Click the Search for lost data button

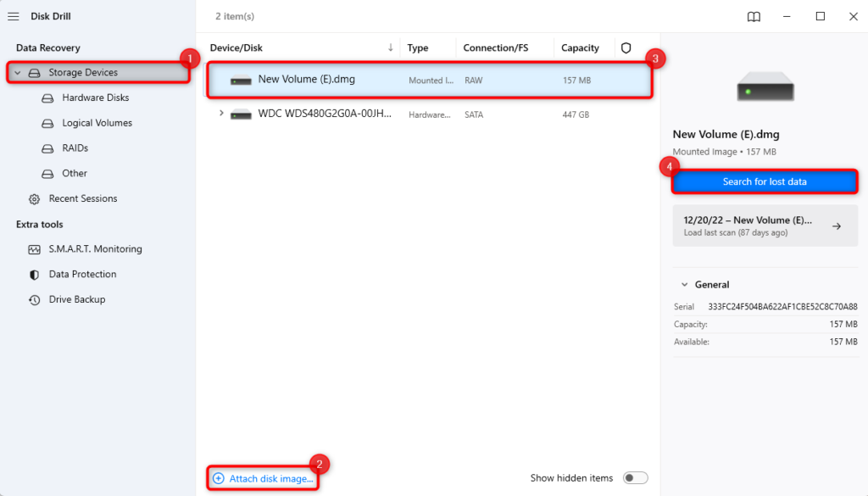coord(764,181)
